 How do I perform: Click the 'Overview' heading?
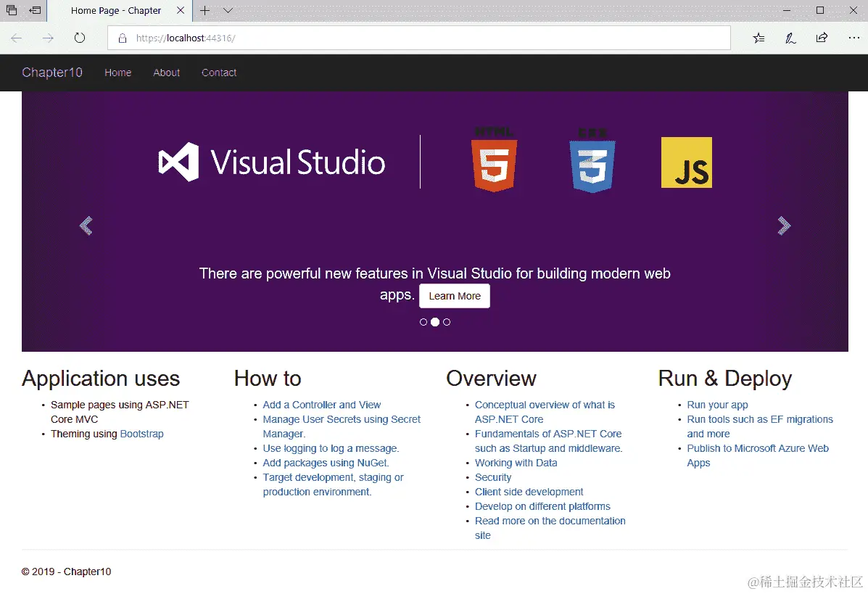(x=491, y=379)
